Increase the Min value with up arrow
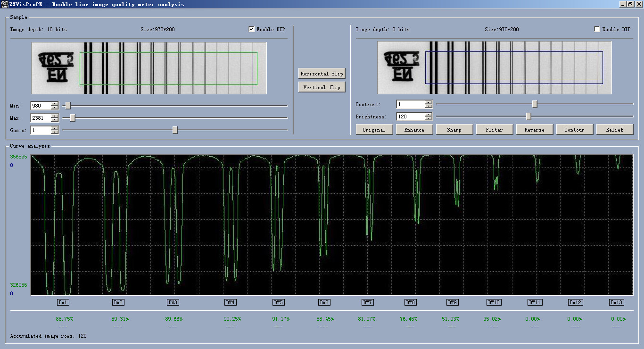Screen dimensions: 644x349 tap(55, 104)
